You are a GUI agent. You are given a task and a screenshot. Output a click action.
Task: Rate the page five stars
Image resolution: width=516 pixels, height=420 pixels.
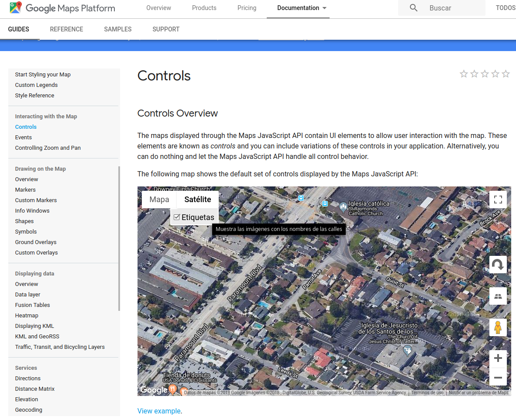tap(506, 74)
